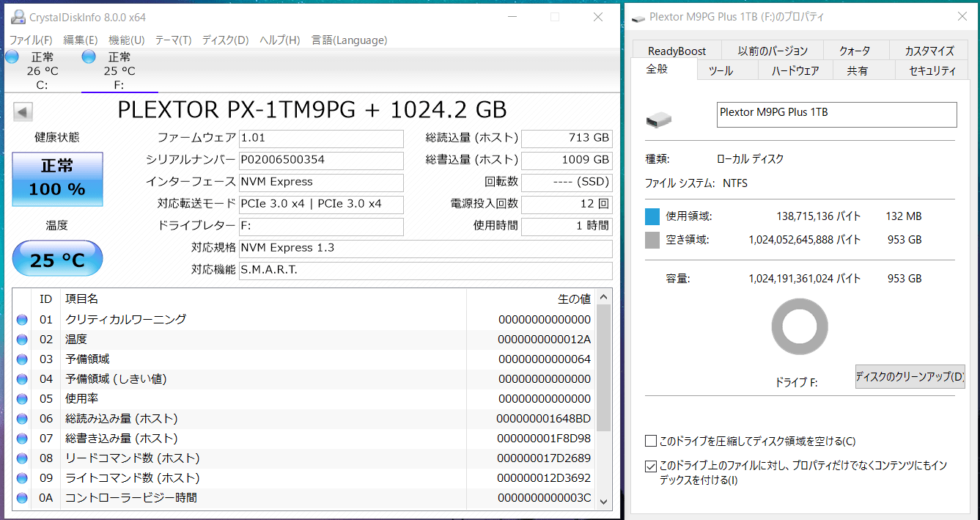Click ディスクのクリーンアップ button

910,376
